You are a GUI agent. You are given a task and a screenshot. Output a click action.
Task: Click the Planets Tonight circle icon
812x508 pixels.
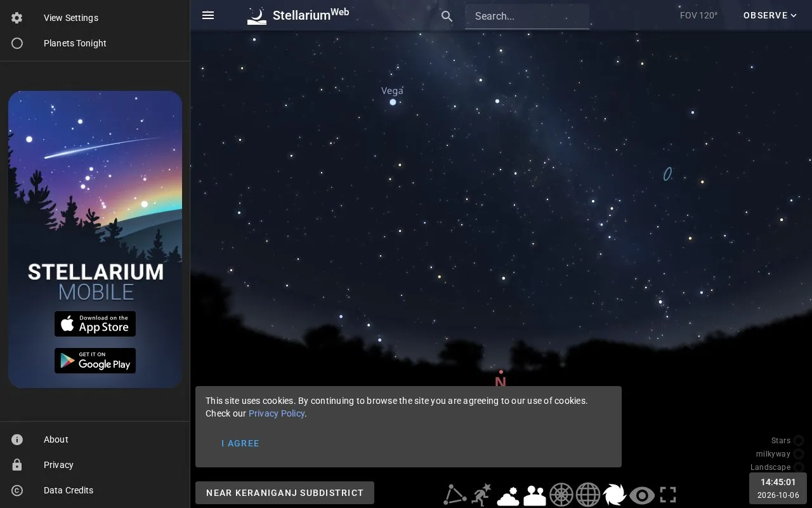17,43
